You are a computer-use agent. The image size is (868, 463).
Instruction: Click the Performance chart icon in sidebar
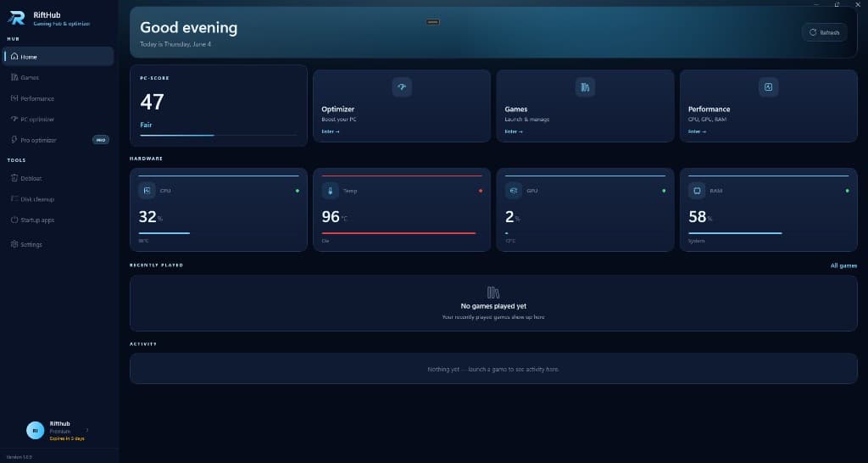pyautogui.click(x=14, y=98)
